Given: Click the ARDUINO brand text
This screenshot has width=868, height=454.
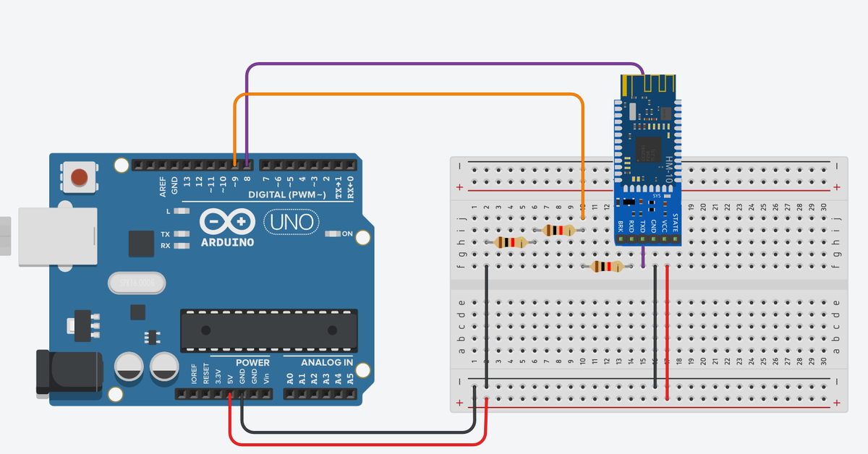Looking at the screenshot, I should pos(228,242).
